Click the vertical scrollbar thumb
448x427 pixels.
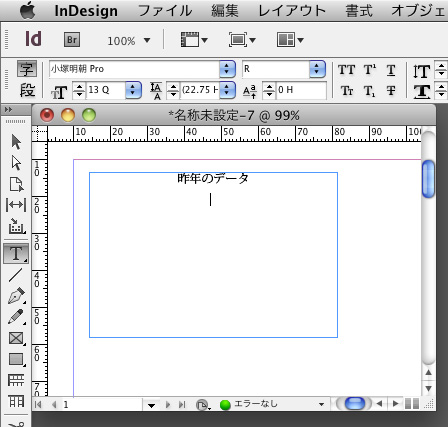(x=428, y=179)
